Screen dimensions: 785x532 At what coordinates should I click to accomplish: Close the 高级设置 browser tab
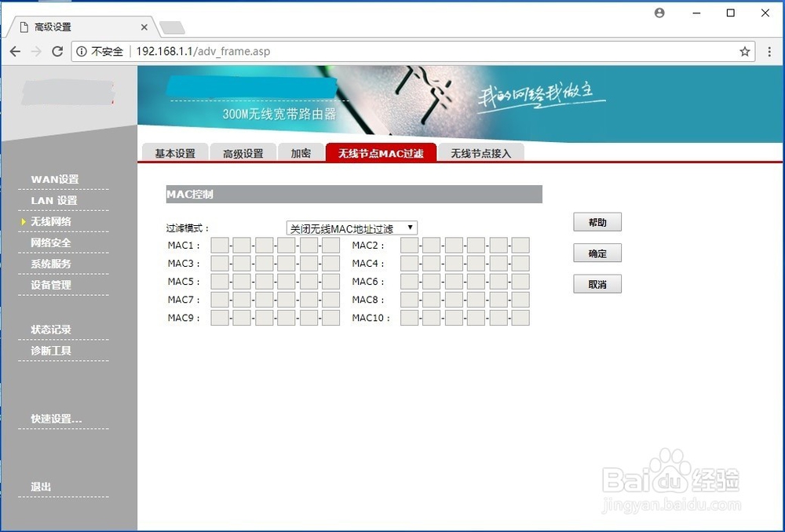pyautogui.click(x=144, y=27)
